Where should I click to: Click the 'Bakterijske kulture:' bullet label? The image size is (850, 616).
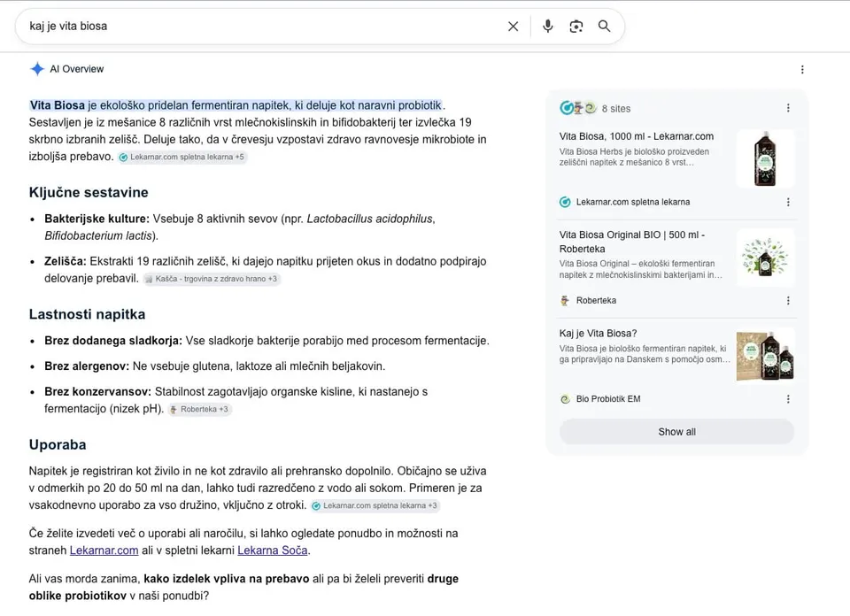coord(97,219)
